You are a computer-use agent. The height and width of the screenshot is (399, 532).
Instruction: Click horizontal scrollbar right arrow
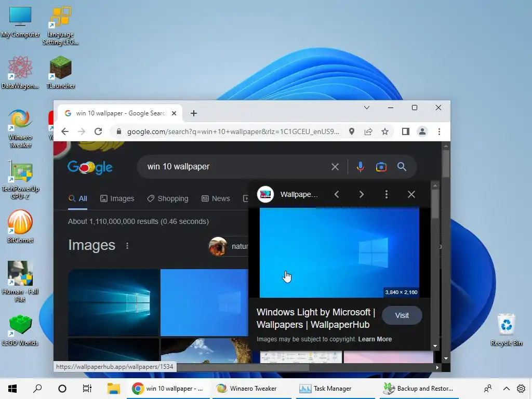(x=437, y=367)
